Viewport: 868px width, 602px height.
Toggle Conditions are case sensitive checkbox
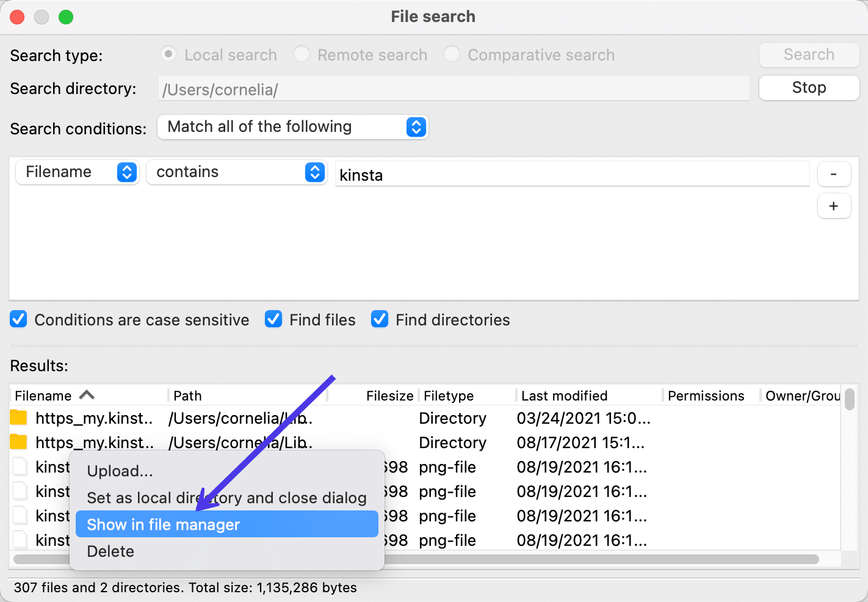click(19, 319)
